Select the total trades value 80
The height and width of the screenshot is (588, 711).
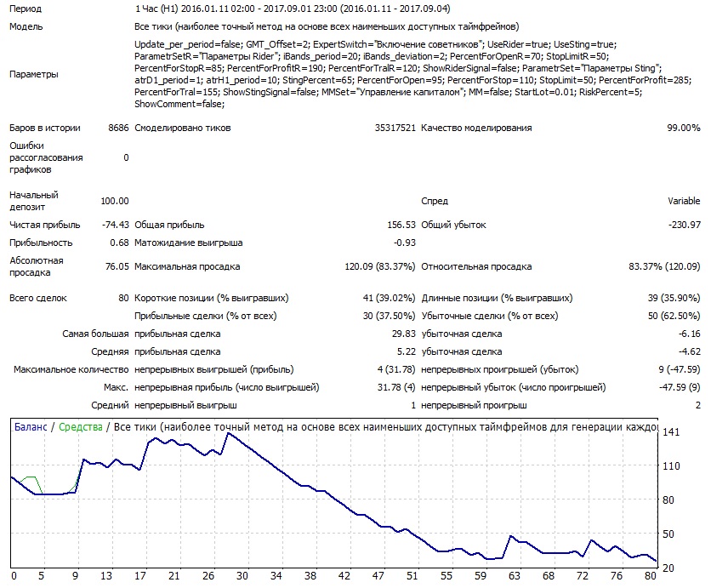[123, 298]
